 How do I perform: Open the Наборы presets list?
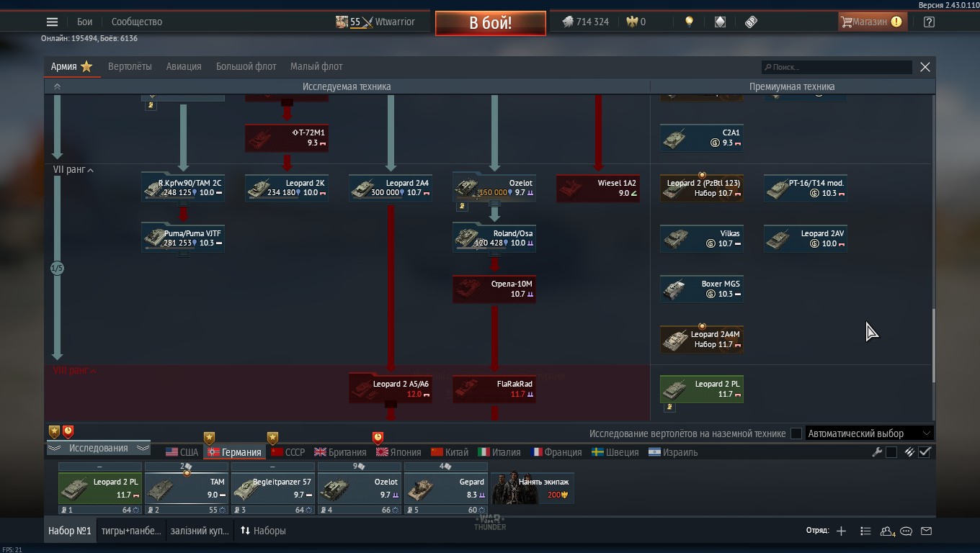263,531
